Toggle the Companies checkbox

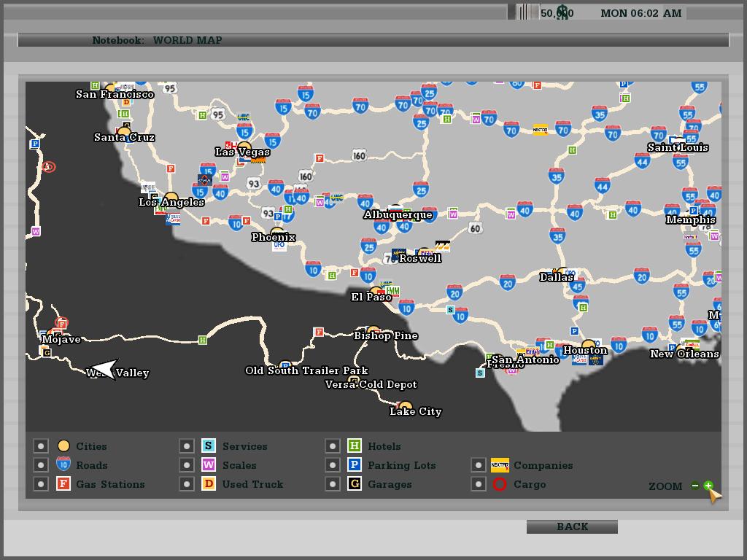tap(479, 465)
